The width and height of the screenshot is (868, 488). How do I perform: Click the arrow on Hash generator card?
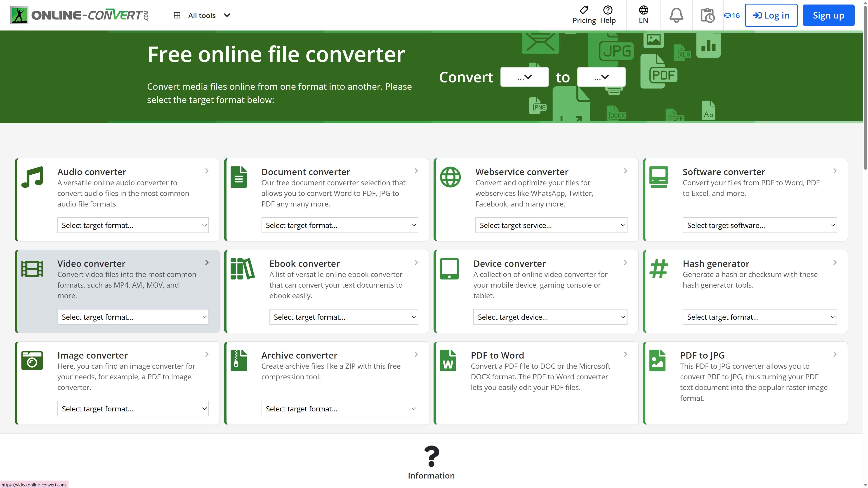click(835, 262)
